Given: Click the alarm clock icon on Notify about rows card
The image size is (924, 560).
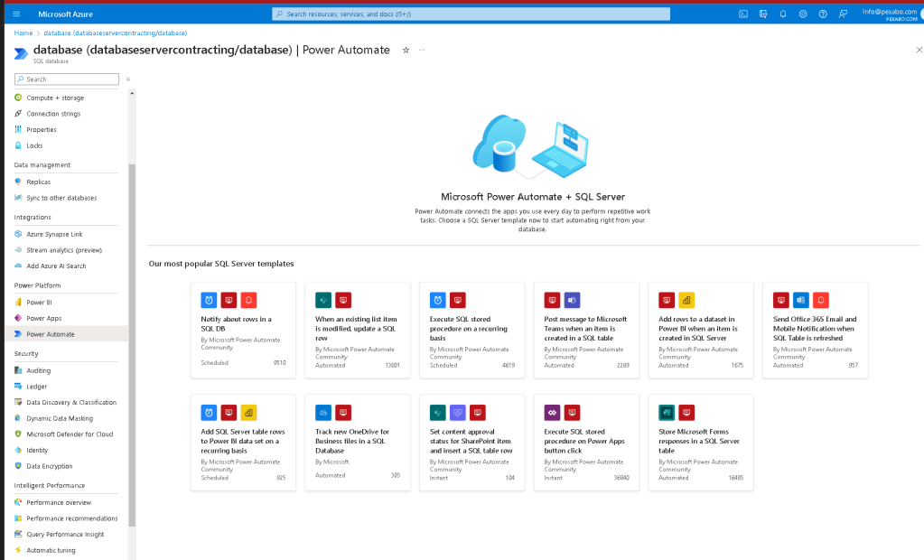Looking at the screenshot, I should (x=210, y=300).
